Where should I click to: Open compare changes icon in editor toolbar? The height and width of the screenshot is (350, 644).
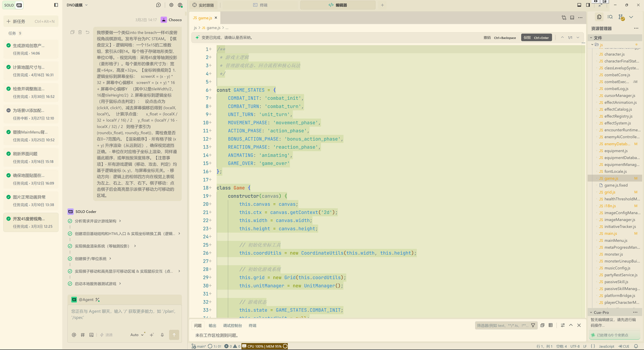[564, 18]
